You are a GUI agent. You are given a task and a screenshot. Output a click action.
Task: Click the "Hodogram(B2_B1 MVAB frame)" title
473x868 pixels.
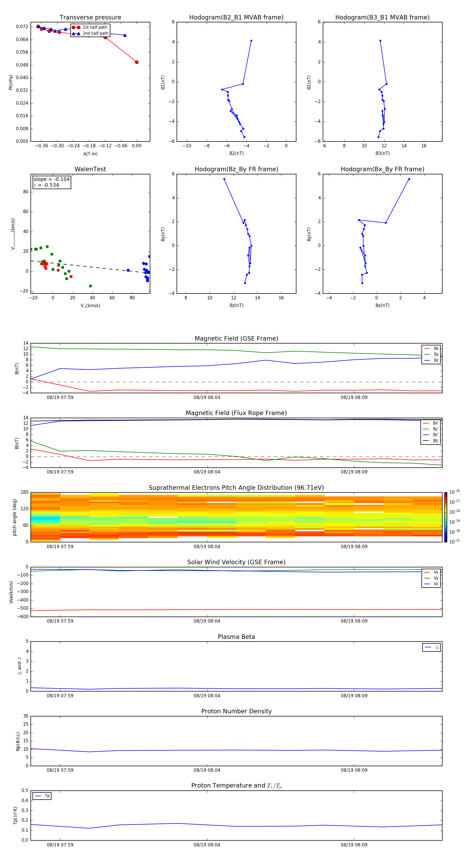[236, 18]
